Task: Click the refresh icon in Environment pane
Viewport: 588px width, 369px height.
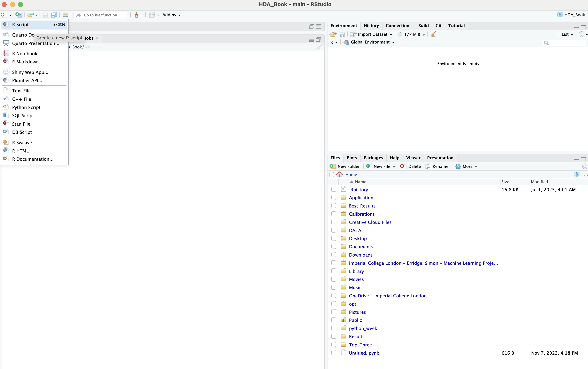Action: coord(581,34)
